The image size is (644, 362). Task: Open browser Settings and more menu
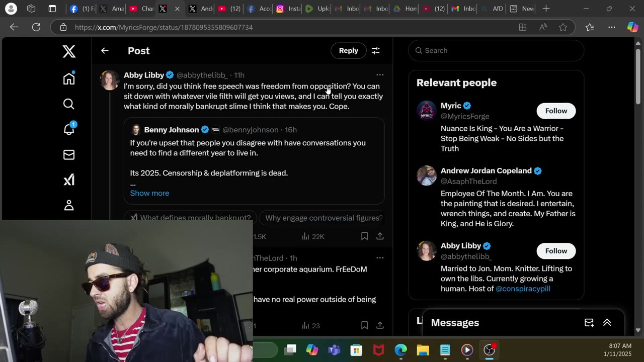(x=611, y=27)
